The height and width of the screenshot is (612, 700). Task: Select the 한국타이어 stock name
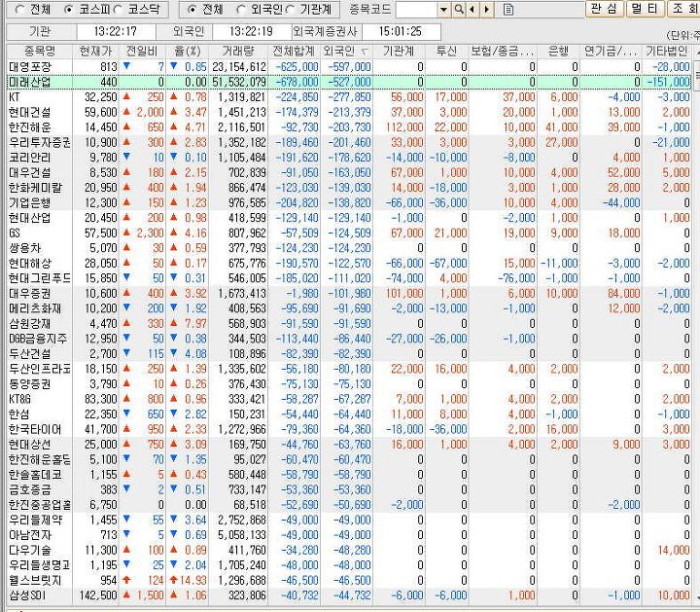tap(35, 430)
